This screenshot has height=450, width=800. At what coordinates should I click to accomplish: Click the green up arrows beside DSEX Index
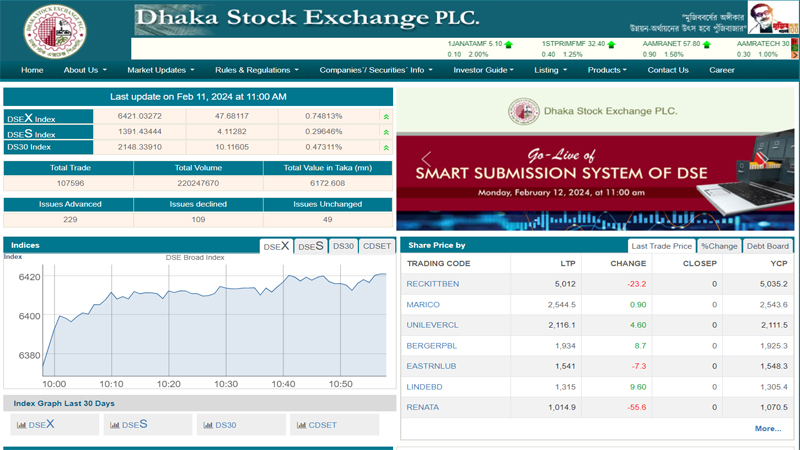386,118
